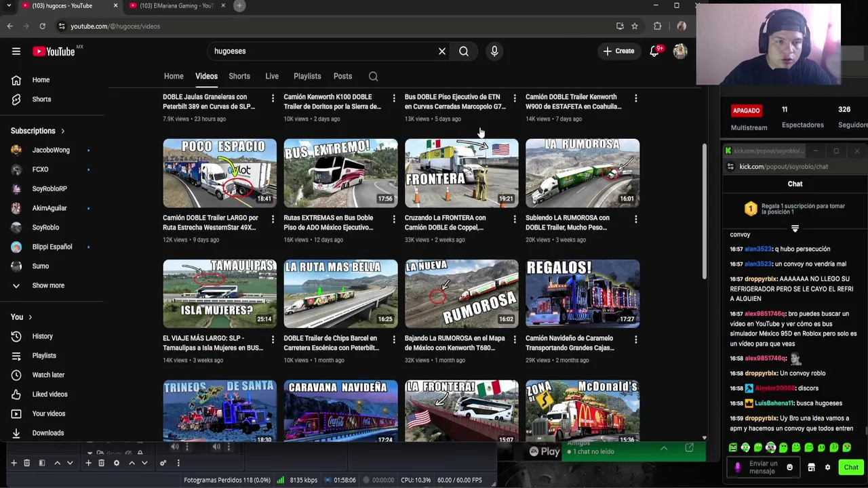Image resolution: width=868 pixels, height=488 pixels.
Task: Bookmark this page with star
Action: [635, 26]
